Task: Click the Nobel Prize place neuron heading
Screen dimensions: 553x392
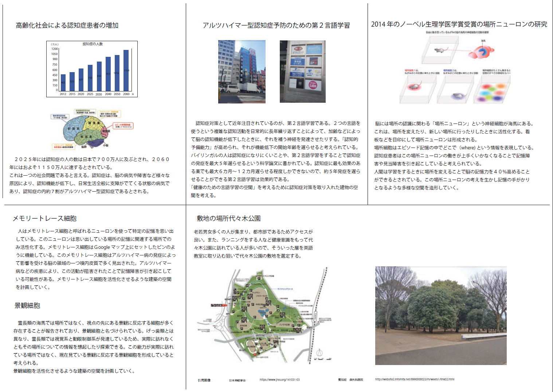Action: tap(459, 24)
